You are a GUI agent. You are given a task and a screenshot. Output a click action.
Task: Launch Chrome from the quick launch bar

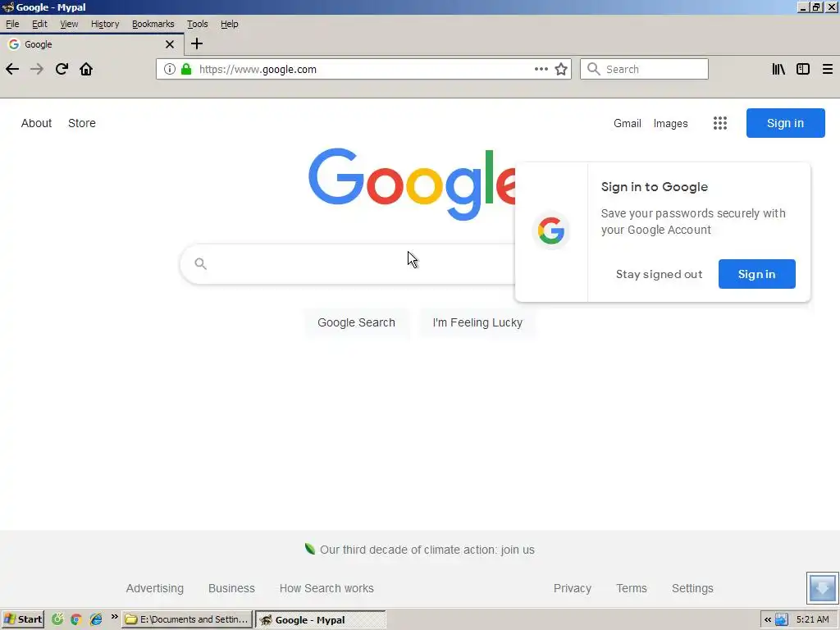click(x=76, y=620)
